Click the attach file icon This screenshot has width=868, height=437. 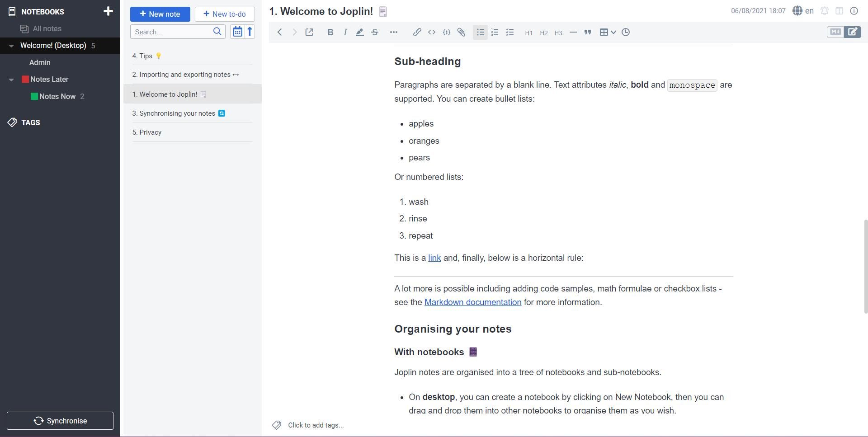pyautogui.click(x=461, y=32)
